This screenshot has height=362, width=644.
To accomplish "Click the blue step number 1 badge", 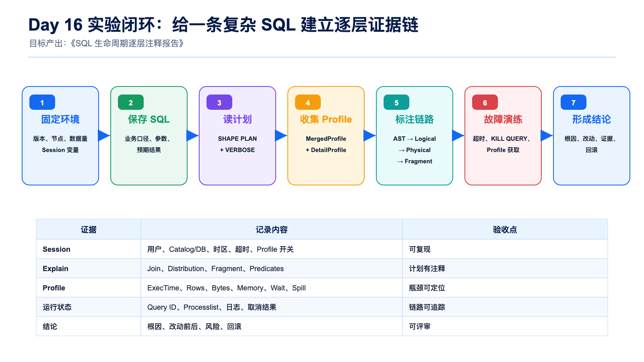I will tap(42, 102).
